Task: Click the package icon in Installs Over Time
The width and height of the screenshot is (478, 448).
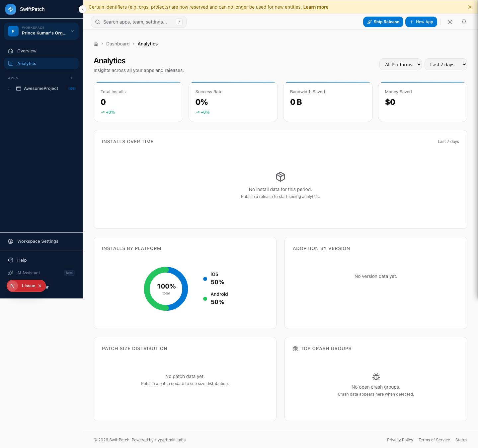Action: pyautogui.click(x=280, y=177)
